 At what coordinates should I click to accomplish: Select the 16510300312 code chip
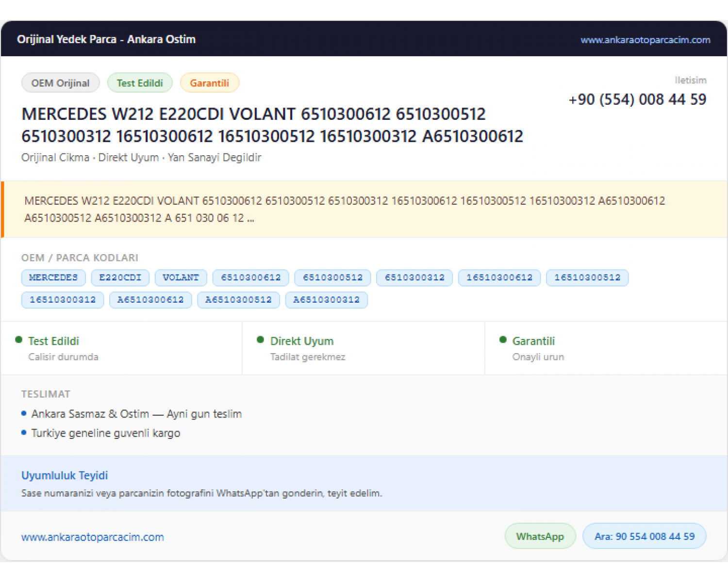[63, 300]
